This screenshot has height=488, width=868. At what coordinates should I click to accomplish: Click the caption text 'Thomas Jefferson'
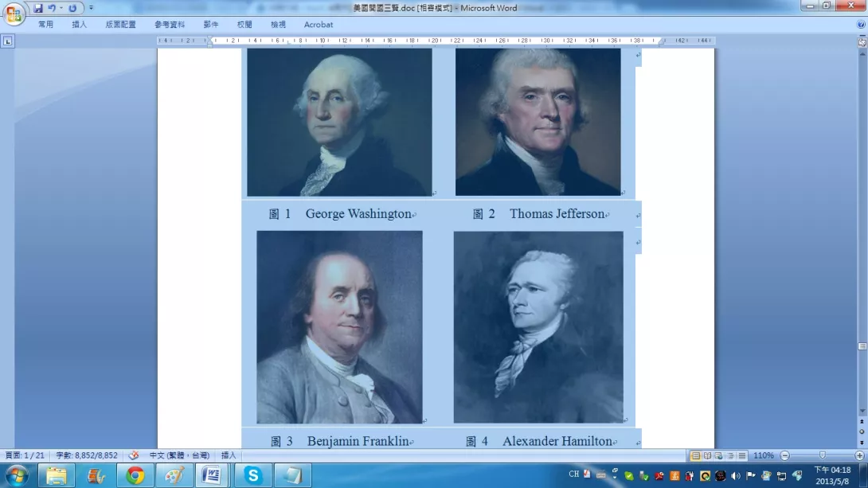(x=557, y=213)
